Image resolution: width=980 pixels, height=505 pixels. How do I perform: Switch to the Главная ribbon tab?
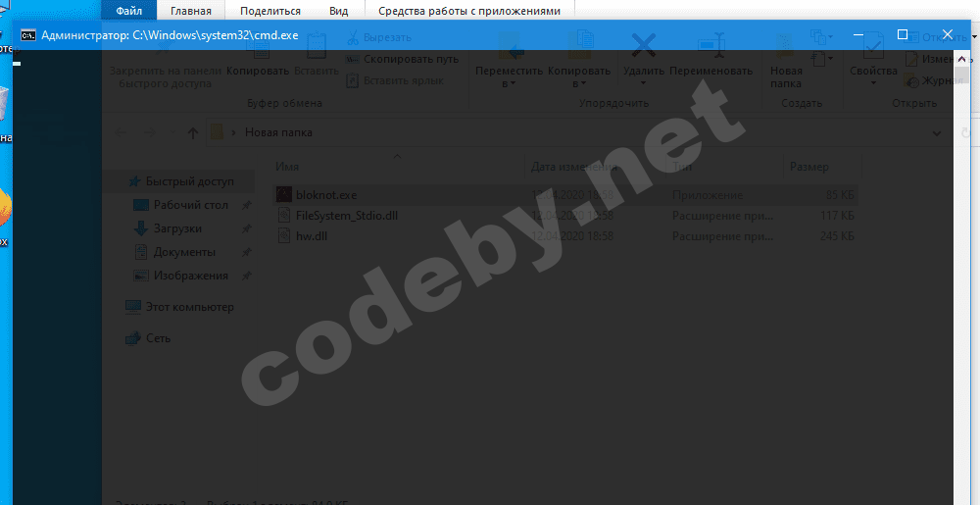[x=191, y=11]
